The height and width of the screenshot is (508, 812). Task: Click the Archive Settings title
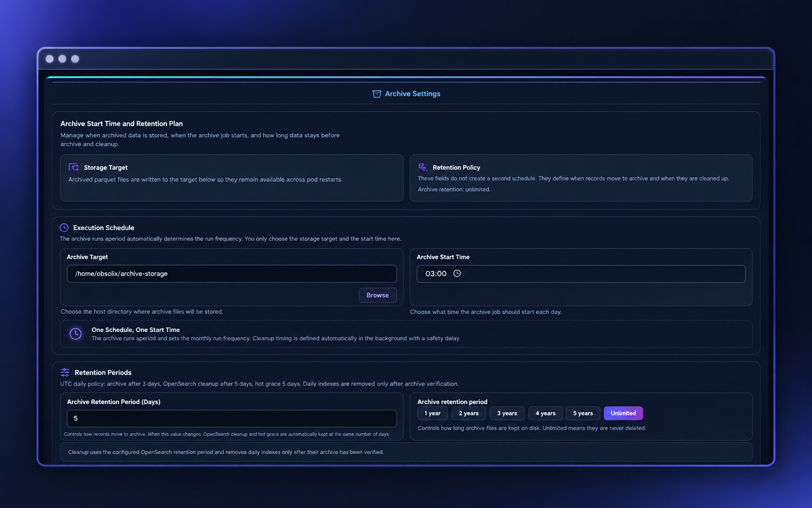tap(412, 94)
